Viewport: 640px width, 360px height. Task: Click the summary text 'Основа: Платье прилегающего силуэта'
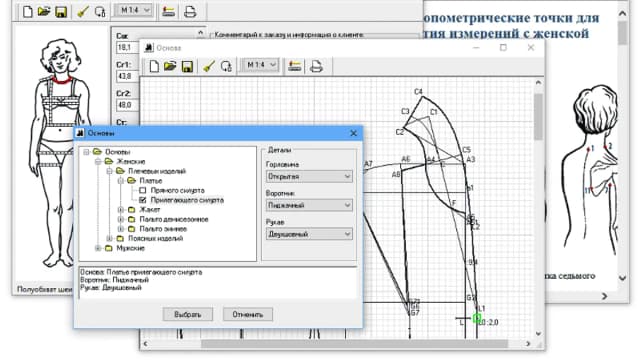click(x=141, y=272)
